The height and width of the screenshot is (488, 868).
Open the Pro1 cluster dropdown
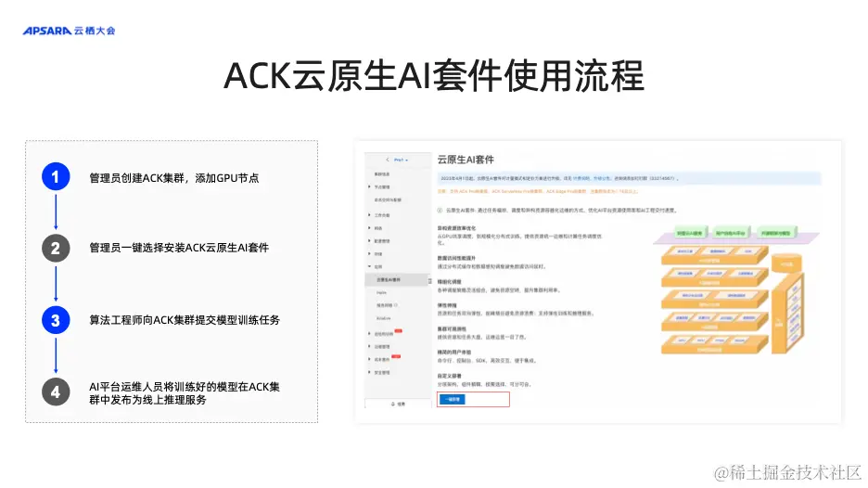pyautogui.click(x=402, y=160)
